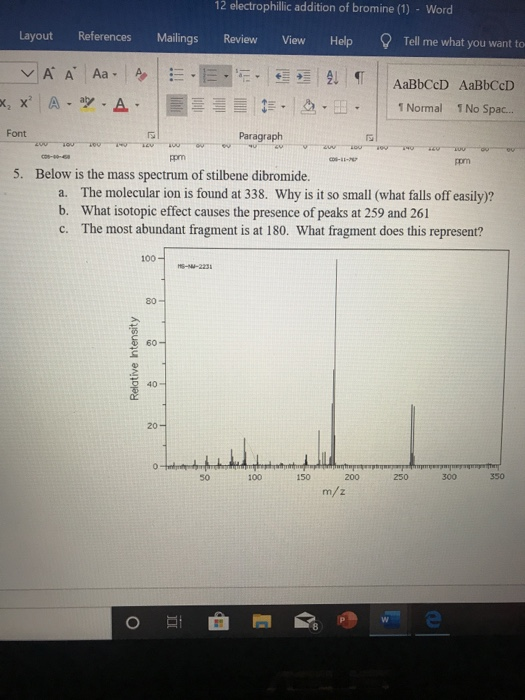Expand the multilevel list dropdown arrow

point(257,77)
